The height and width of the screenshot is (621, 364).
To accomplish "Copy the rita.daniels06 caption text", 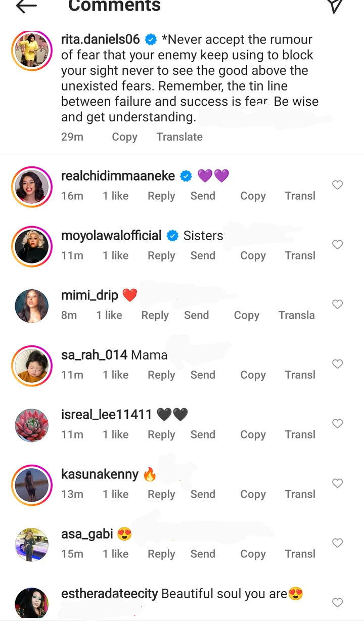I will pos(124,137).
